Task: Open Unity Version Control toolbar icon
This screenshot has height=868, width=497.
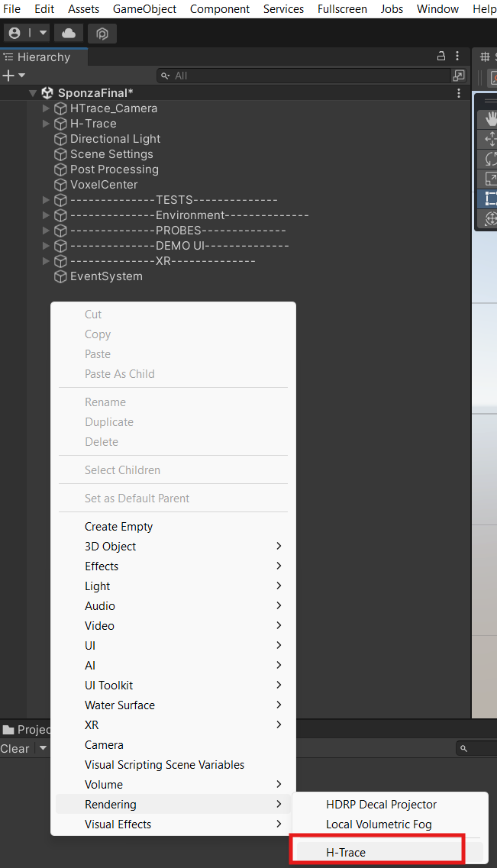Action: coord(102,34)
